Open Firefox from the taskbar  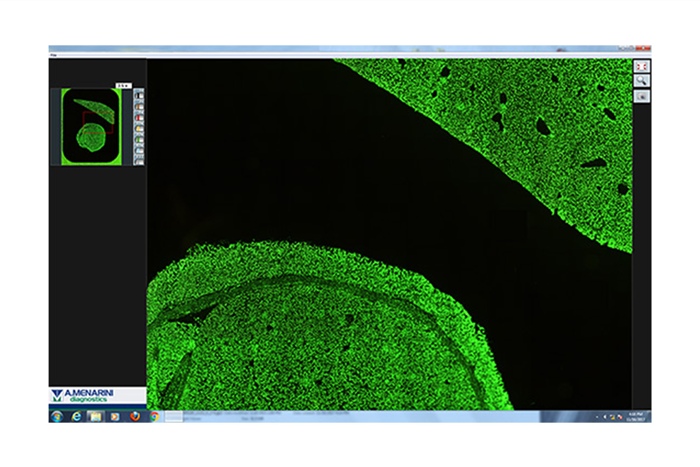tap(136, 416)
